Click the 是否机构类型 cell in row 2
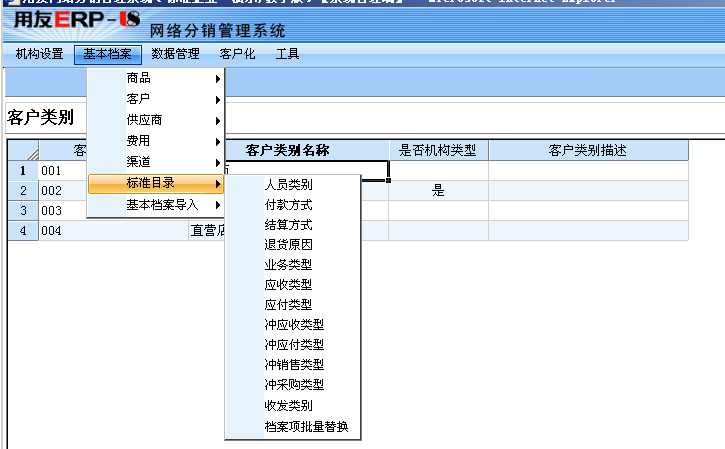The height and width of the screenshot is (449, 725). click(x=438, y=191)
